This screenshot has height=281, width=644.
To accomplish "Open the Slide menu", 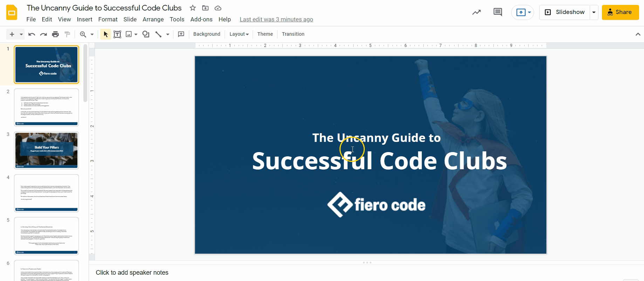I will pyautogui.click(x=130, y=19).
